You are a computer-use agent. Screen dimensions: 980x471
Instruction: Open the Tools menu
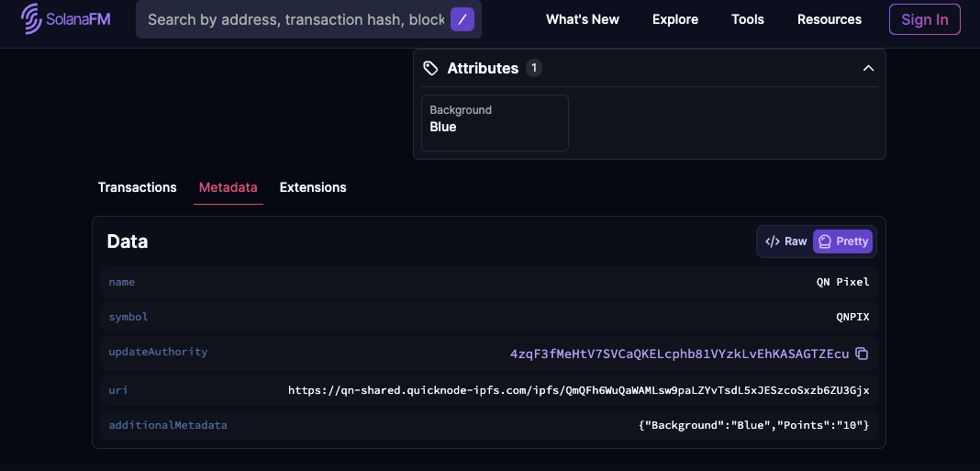(748, 19)
